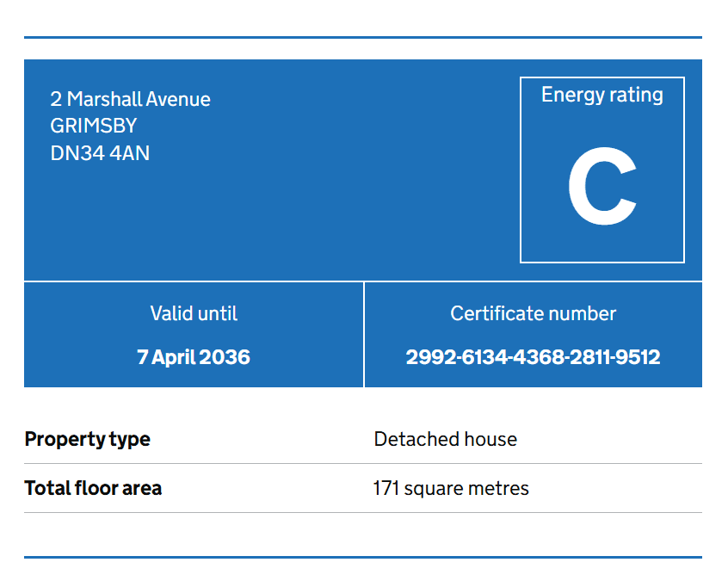Viewport: 728px width, 587px height.
Task: Click the white divider between validity and certificate cells
Action: [x=364, y=335]
